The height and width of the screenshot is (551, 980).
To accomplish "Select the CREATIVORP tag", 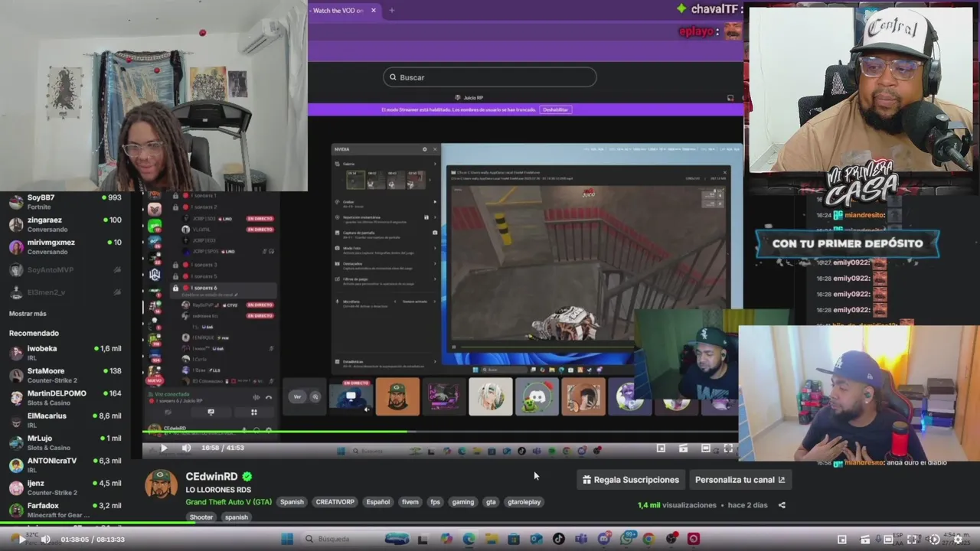I will 335,502.
